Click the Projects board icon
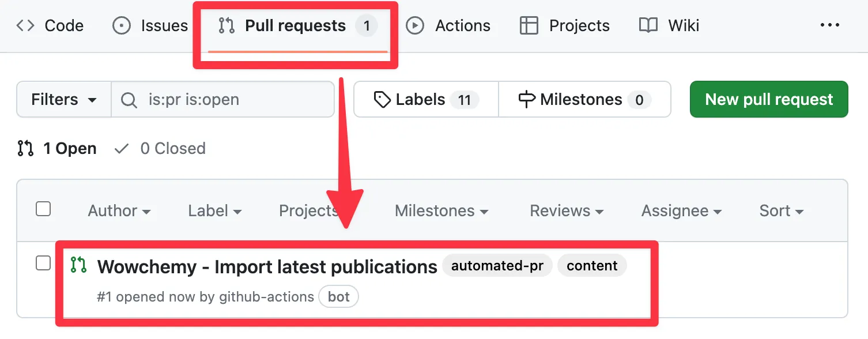 (529, 25)
